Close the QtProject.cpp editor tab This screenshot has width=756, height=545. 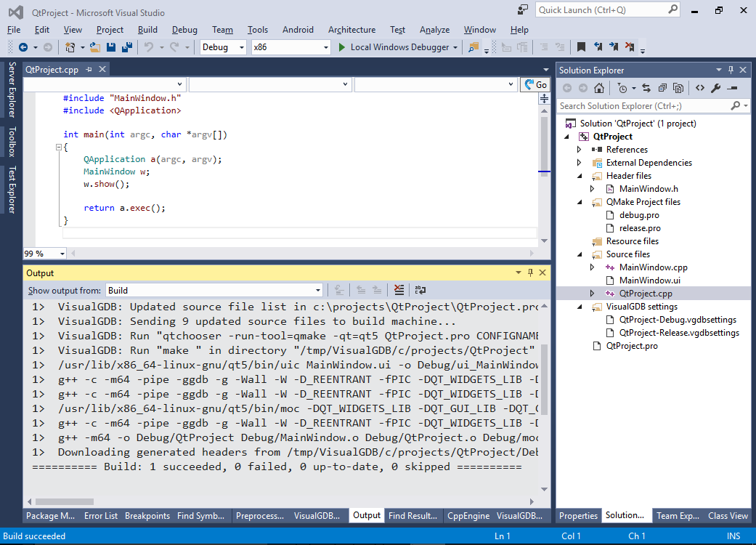point(102,70)
